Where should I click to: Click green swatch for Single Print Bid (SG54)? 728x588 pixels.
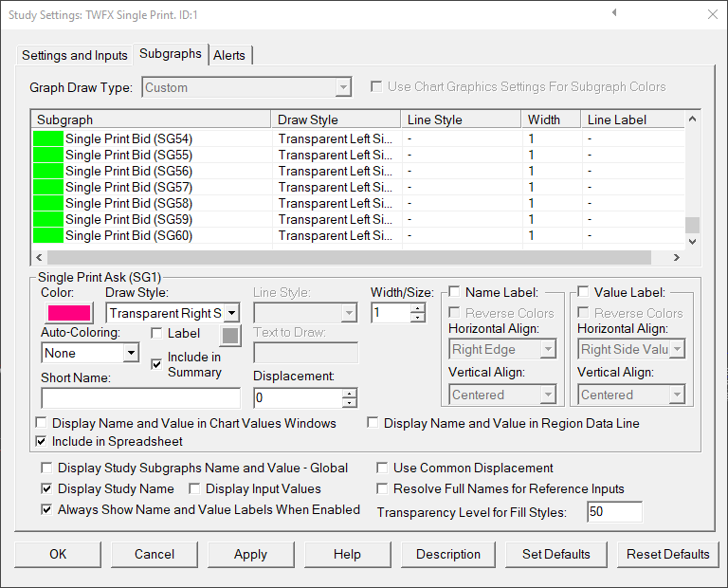(x=48, y=139)
